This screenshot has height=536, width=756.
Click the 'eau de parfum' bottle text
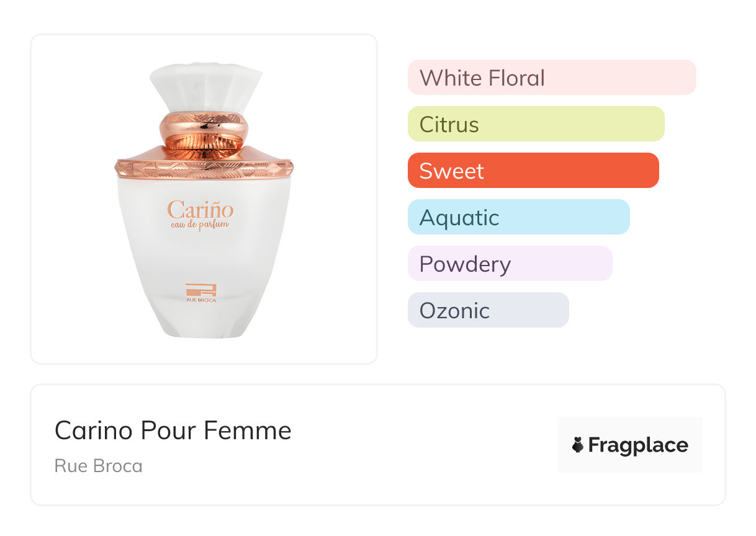coord(200,224)
